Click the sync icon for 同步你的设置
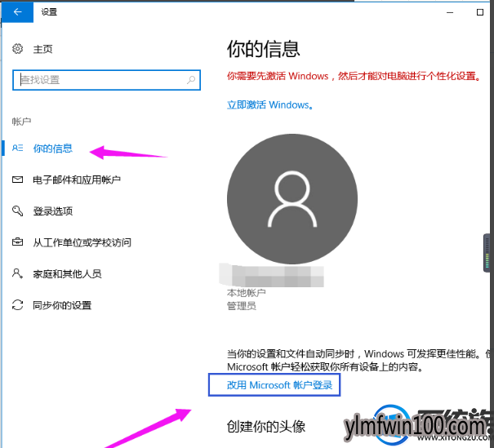Screen dimensions: 494x448 [18, 304]
